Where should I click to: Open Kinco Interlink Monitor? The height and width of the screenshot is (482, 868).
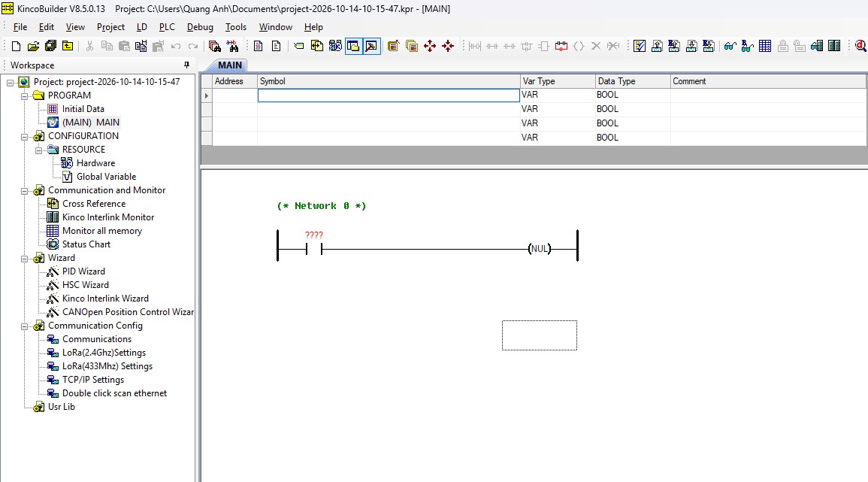pos(108,217)
